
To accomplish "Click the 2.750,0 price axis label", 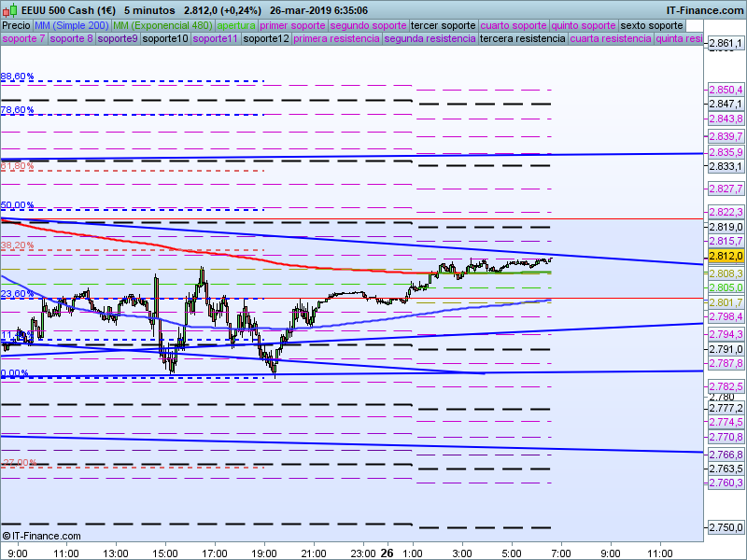I will coord(726,527).
